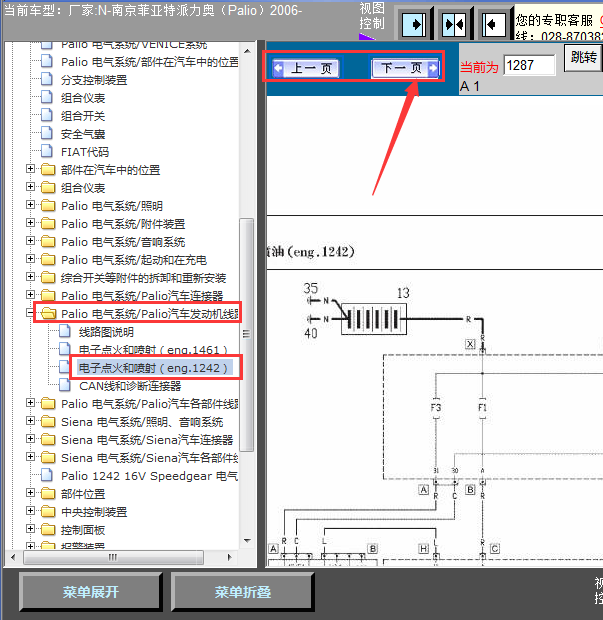The width and height of the screenshot is (603, 620).
Task: Open the 组合开关 document
Action: click(x=83, y=116)
